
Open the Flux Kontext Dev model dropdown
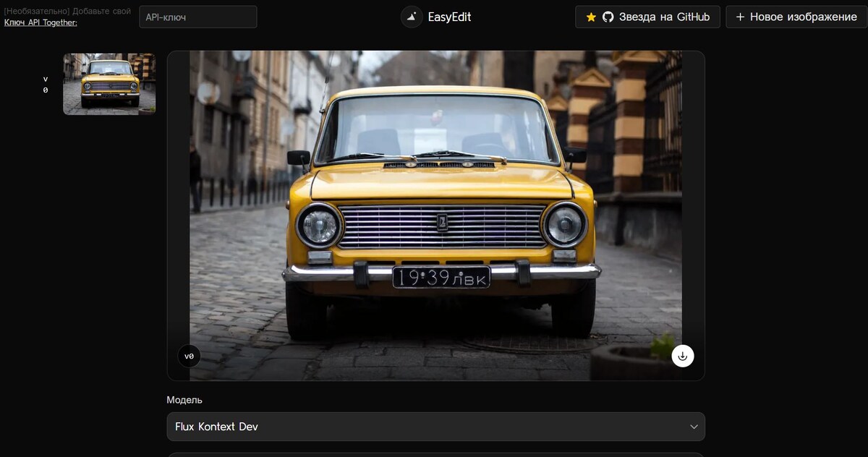[435, 427]
